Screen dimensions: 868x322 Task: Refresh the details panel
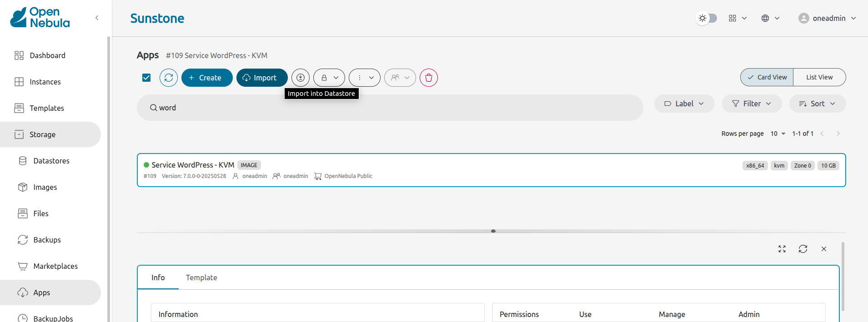tap(803, 249)
